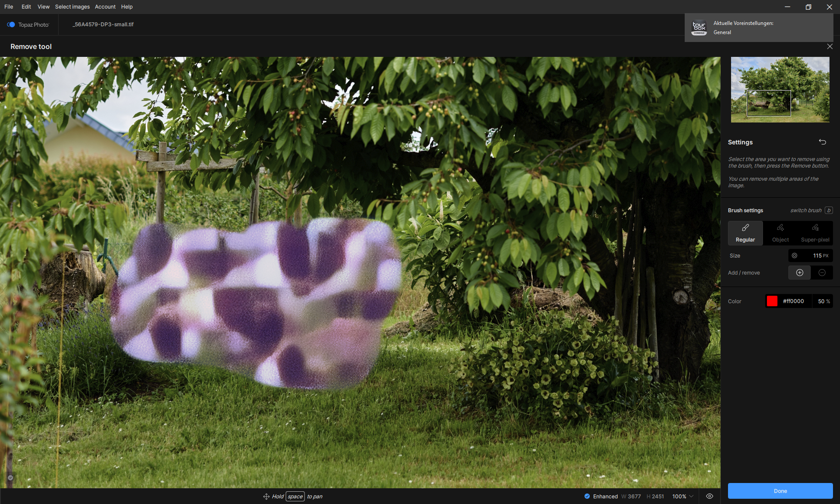Open the 100% zoom level dropdown
This screenshot has height=504, width=840.
(683, 496)
